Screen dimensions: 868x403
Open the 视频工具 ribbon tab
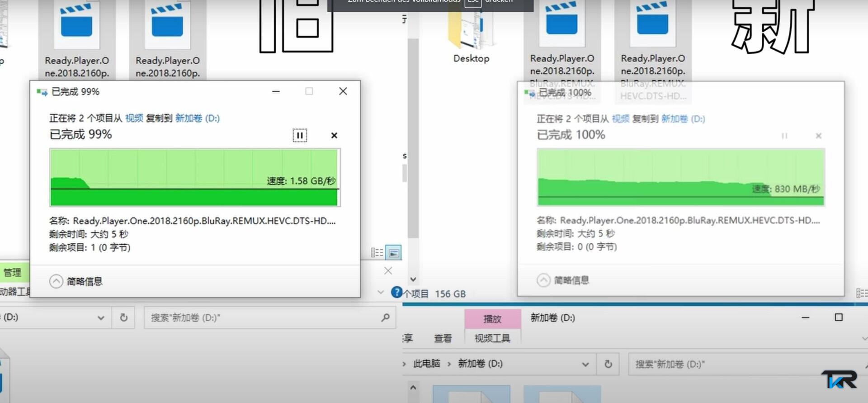pos(492,338)
